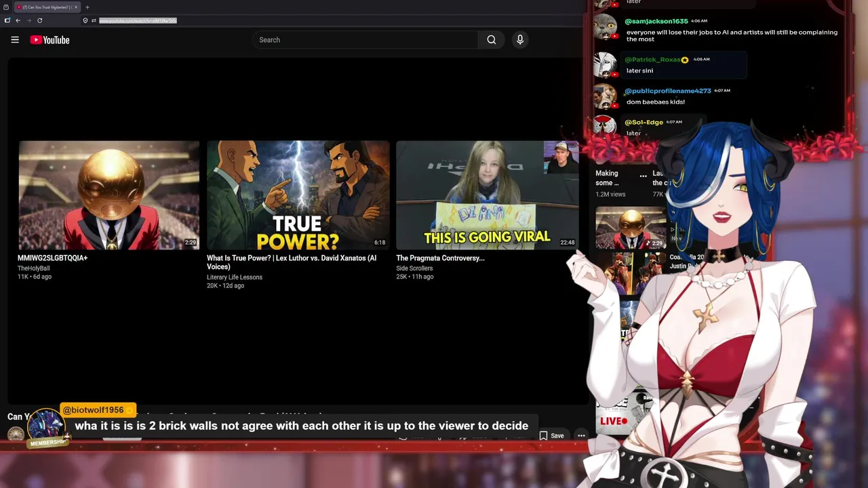The image size is (868, 488).
Task: Visit channel TheHolyBall
Action: coord(34,268)
